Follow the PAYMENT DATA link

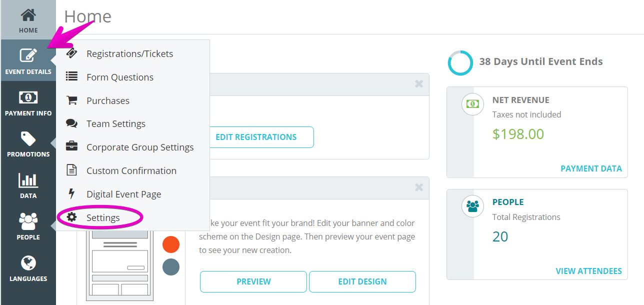coord(591,168)
